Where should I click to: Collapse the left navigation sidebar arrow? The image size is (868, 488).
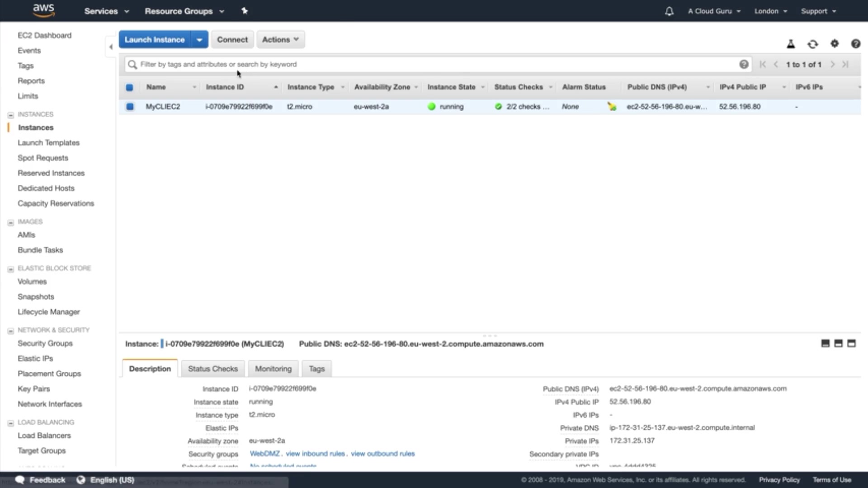111,47
